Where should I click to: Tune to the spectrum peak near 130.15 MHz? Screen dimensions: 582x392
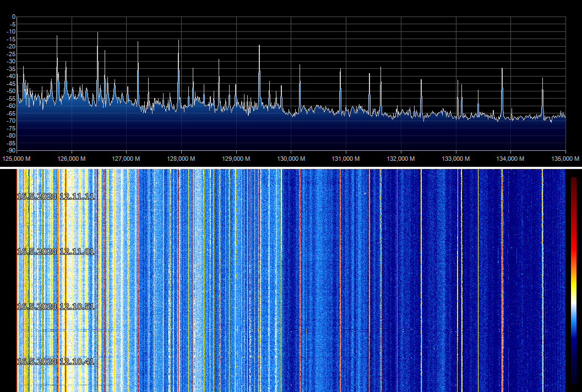tap(300, 67)
